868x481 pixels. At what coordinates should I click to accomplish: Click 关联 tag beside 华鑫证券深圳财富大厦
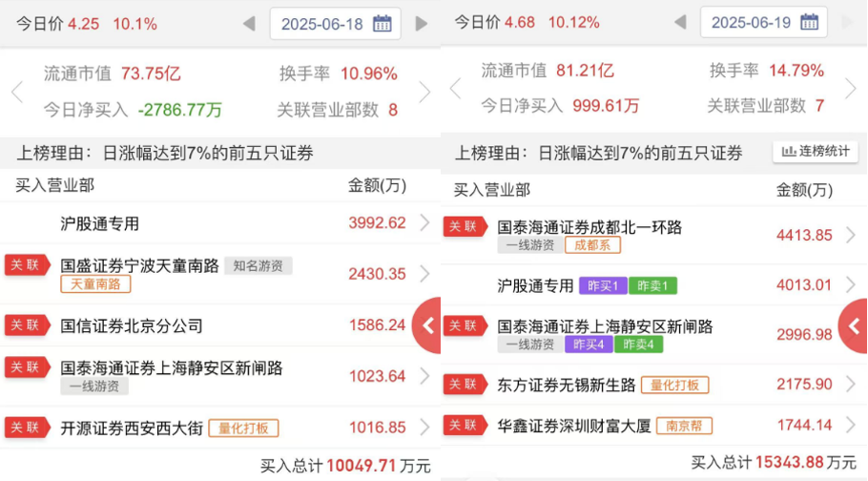coord(465,426)
